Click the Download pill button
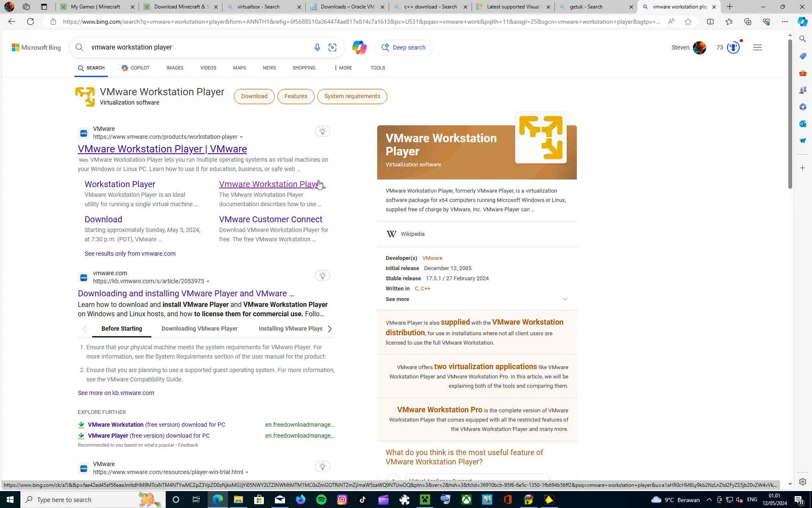The height and width of the screenshot is (508, 812). click(254, 96)
